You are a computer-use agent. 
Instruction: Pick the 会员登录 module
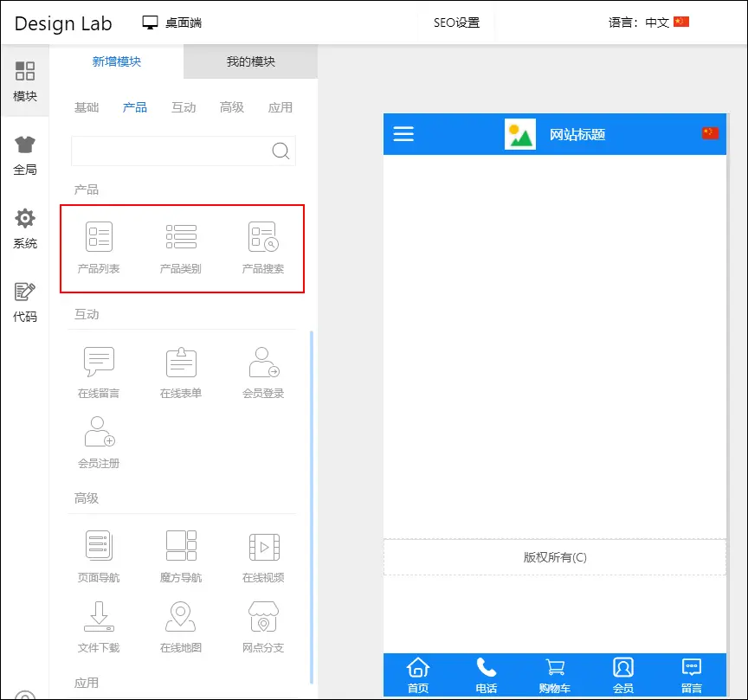tap(262, 363)
